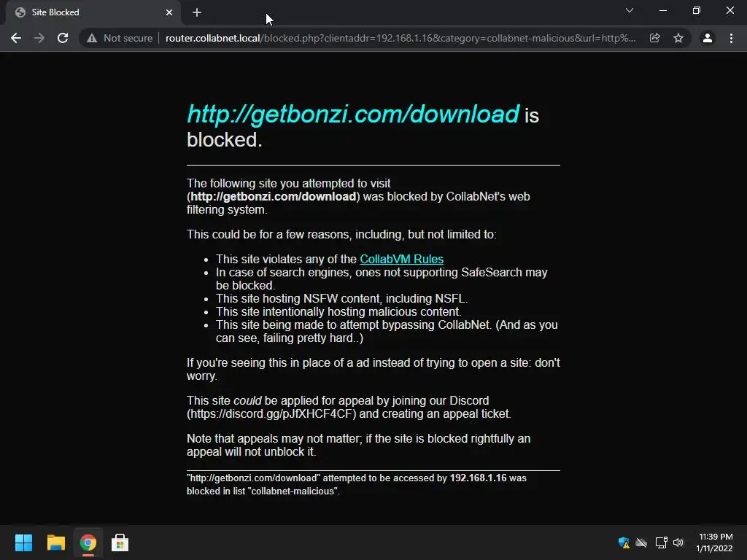Open Chrome from the taskbar

(x=88, y=542)
